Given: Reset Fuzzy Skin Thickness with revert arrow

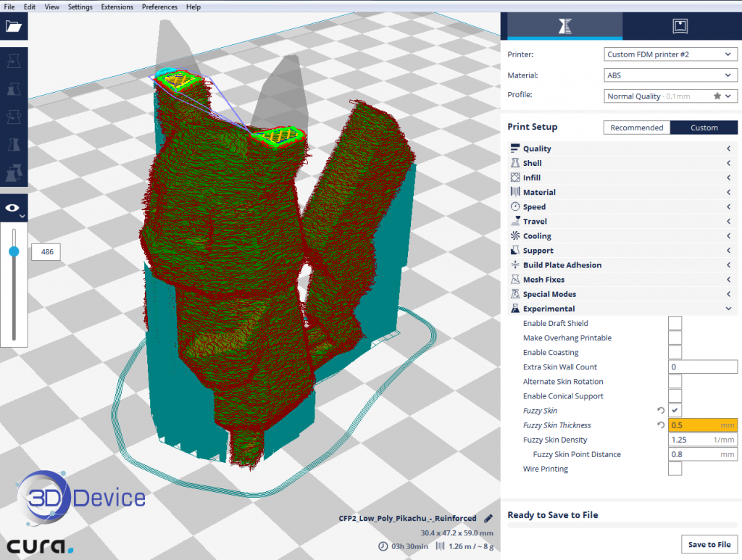Looking at the screenshot, I should 660,425.
